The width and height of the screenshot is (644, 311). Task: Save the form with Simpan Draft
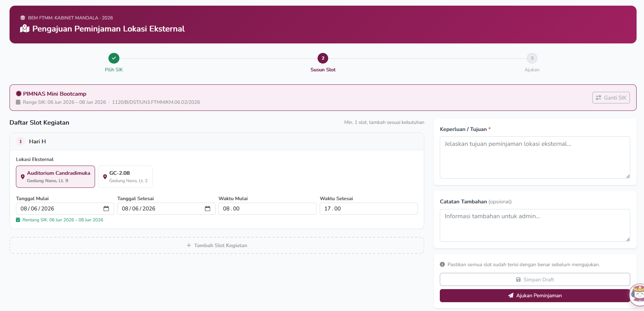(535, 280)
